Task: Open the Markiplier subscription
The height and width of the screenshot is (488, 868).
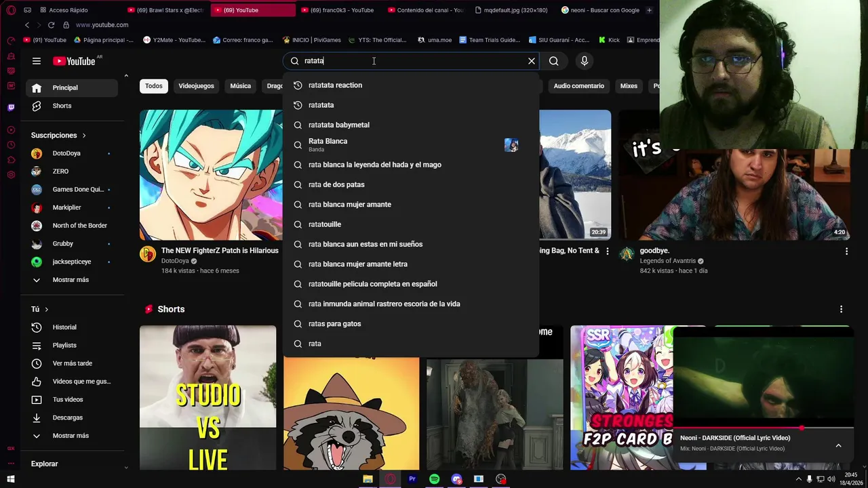Action: click(x=72, y=207)
